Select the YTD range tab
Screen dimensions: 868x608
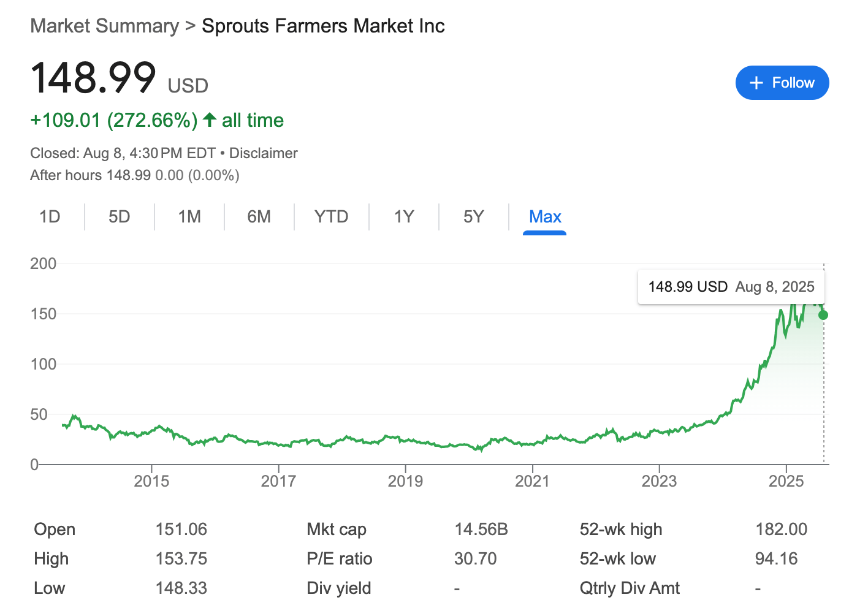(x=331, y=217)
